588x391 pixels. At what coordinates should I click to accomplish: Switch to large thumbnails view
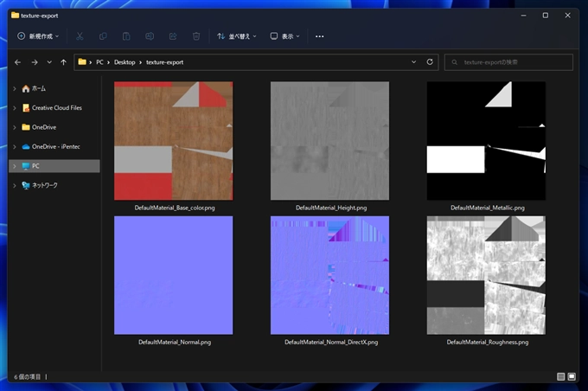572,377
